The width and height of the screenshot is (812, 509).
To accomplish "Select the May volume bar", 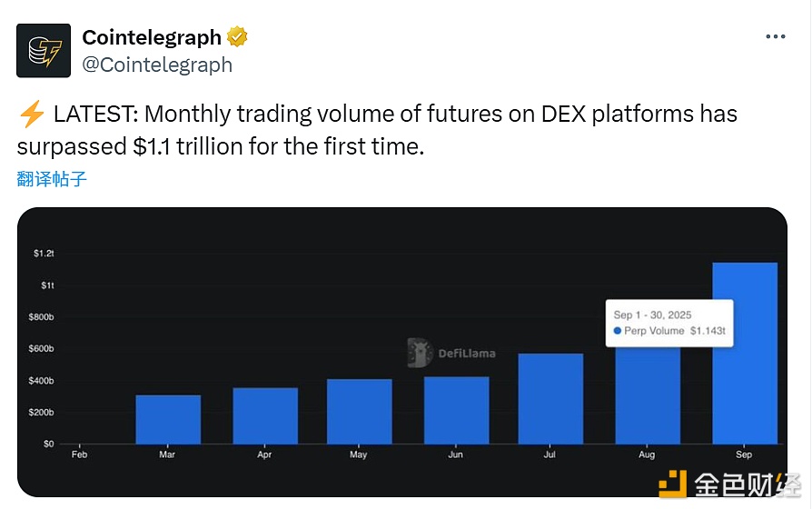I will pyautogui.click(x=360, y=411).
